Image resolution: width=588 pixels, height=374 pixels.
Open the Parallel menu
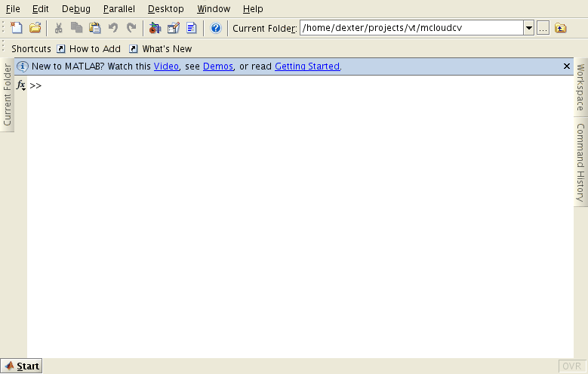coord(119,8)
